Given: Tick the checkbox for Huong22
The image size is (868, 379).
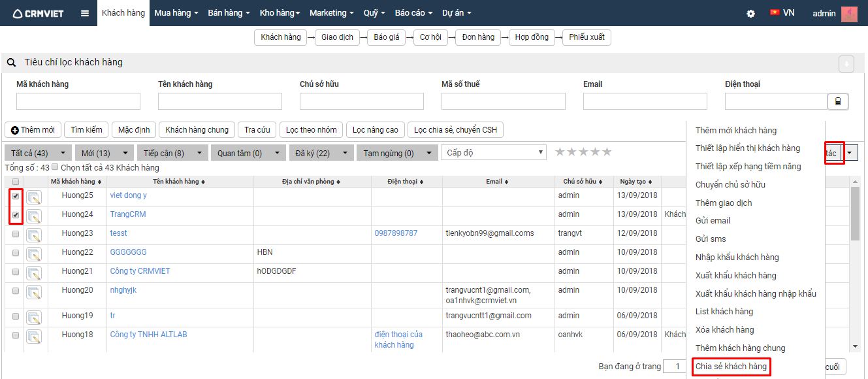Looking at the screenshot, I should click(16, 252).
